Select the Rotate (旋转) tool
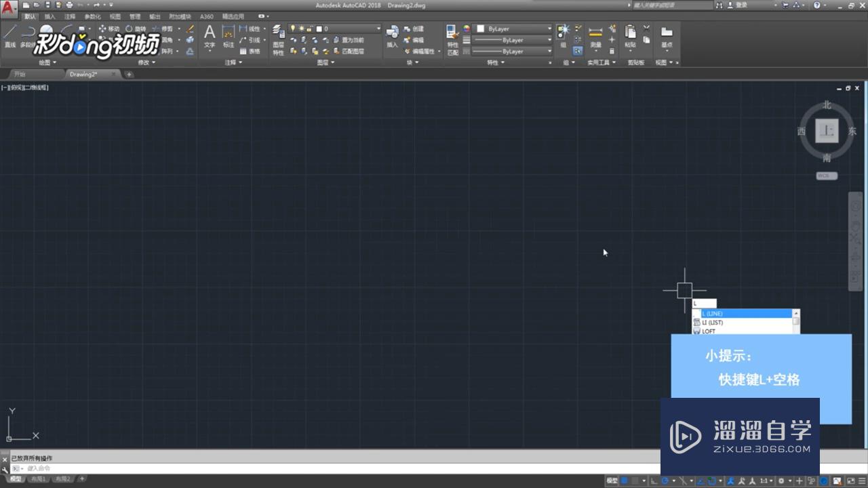 pyautogui.click(x=135, y=29)
